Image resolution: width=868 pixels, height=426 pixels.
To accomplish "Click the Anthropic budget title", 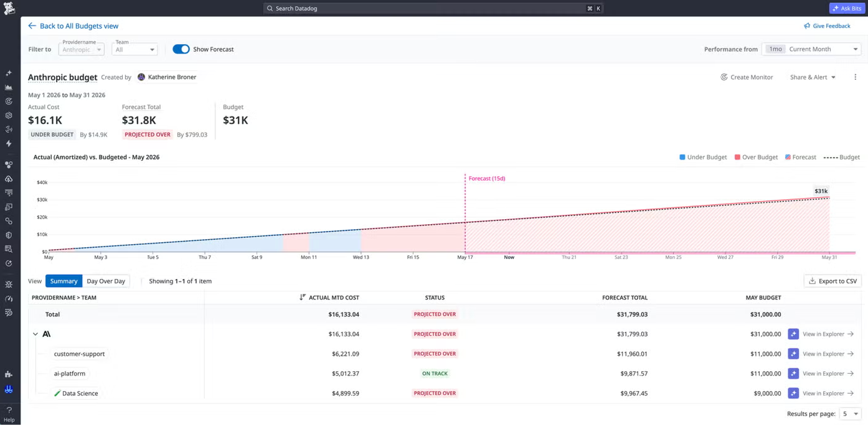I will (x=63, y=77).
